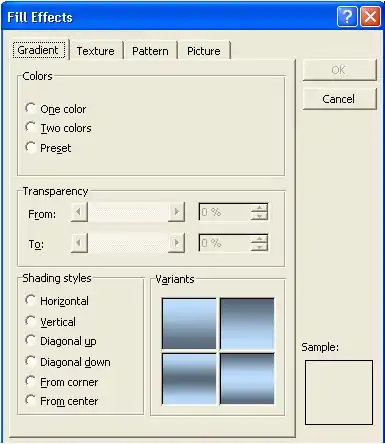Increase the To transparency percentage stepper
The height and width of the screenshot is (444, 385).
pyautogui.click(x=259, y=238)
